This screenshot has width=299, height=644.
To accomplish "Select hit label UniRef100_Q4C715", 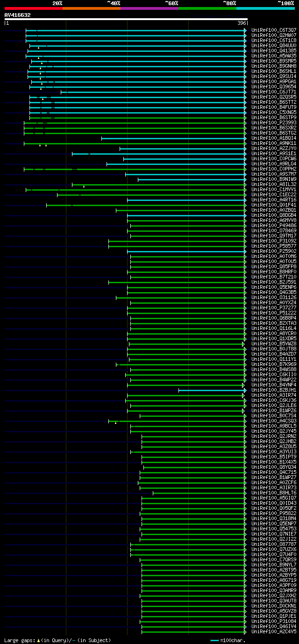I will [274, 472].
